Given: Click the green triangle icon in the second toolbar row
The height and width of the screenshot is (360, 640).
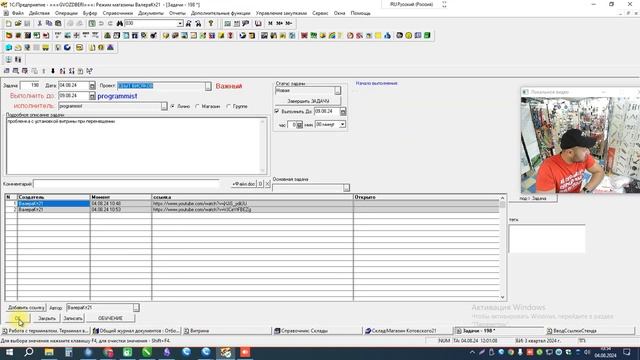Looking at the screenshot, I should (x=107, y=36).
